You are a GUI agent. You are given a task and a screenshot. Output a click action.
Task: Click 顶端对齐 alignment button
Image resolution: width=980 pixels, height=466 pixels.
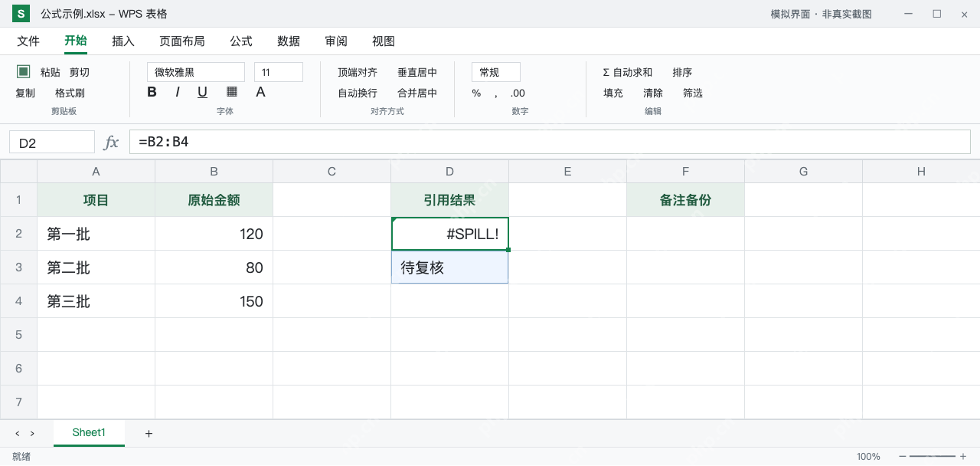coord(358,72)
